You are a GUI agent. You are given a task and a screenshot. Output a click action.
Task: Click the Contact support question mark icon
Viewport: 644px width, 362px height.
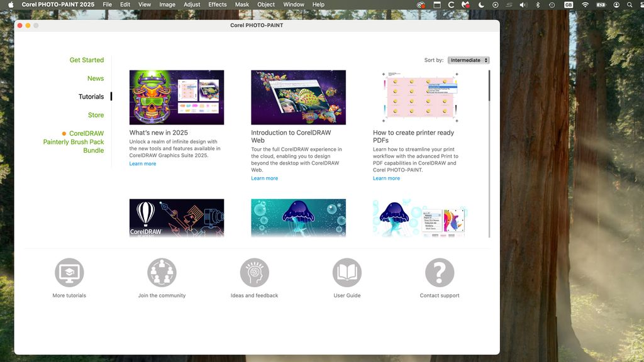click(x=439, y=270)
